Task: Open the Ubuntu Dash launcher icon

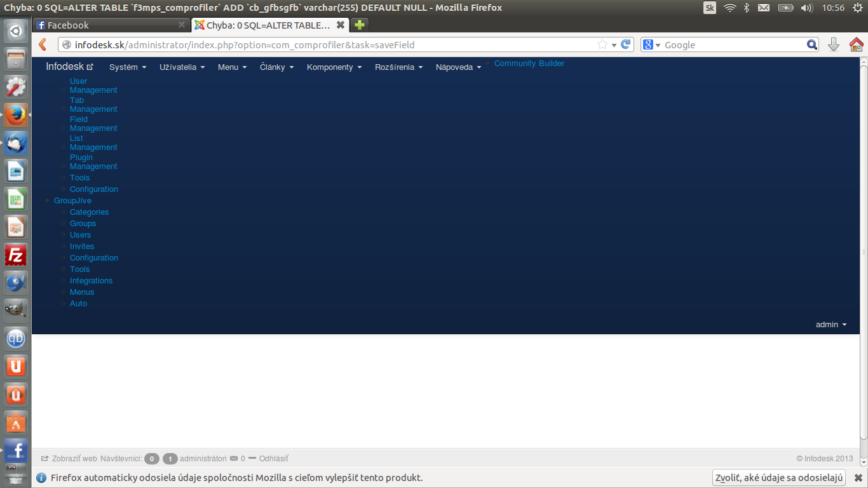Action: tap(16, 30)
